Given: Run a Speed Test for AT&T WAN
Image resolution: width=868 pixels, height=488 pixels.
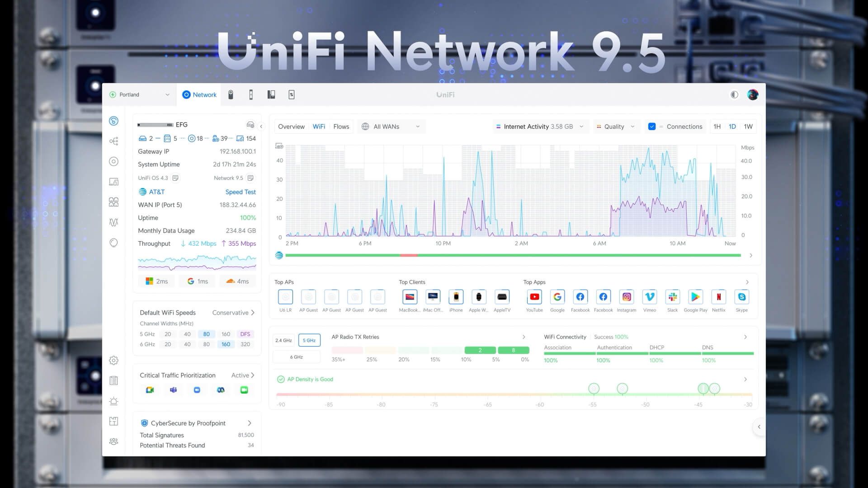Looking at the screenshot, I should (241, 192).
